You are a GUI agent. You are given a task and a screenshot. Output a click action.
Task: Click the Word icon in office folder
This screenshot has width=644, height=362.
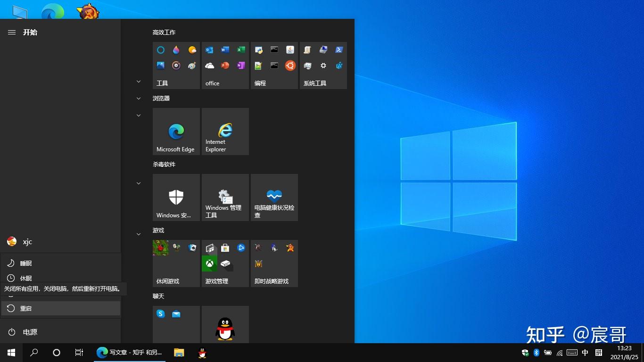pos(225,50)
